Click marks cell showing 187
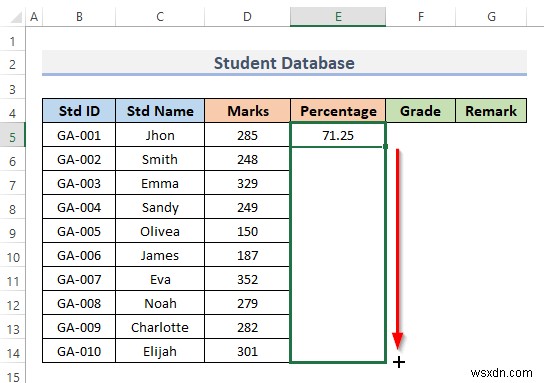 247,255
